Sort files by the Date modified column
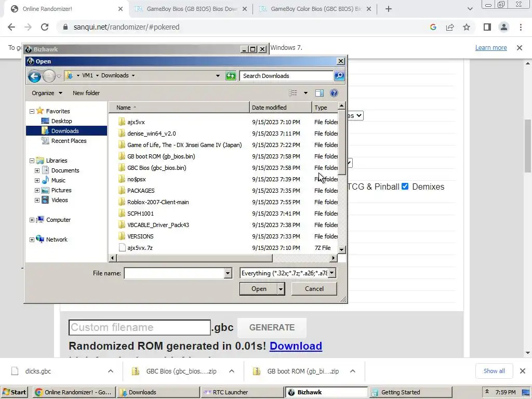The height and width of the screenshot is (399, 532). 280,108
